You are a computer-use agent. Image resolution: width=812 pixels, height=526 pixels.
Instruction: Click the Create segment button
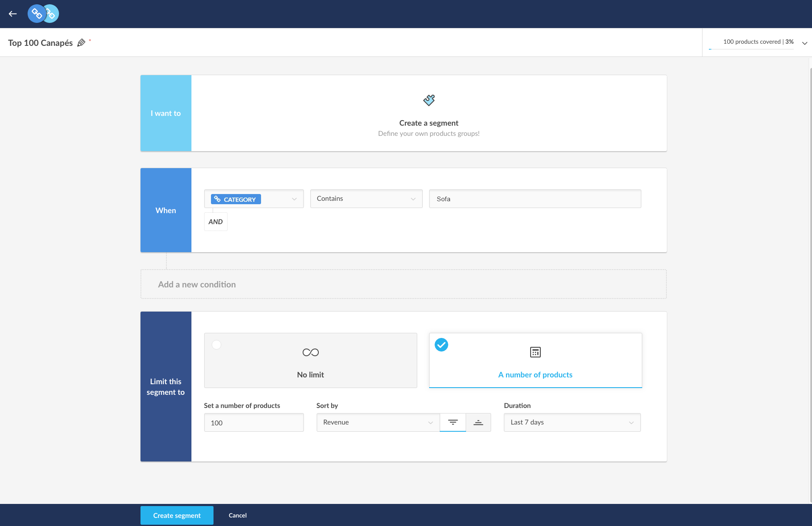tap(177, 515)
